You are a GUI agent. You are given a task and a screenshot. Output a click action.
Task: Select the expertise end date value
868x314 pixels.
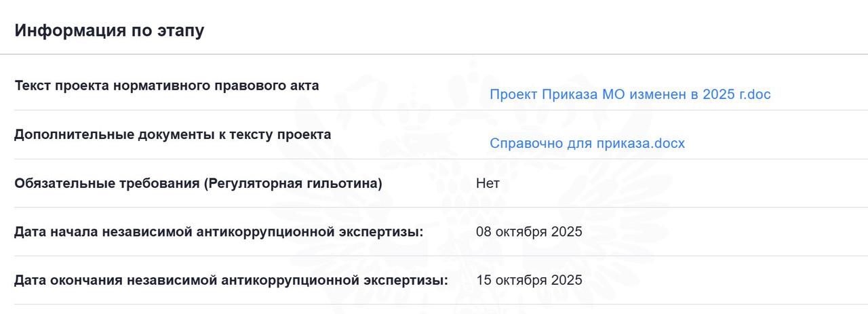[x=529, y=280]
